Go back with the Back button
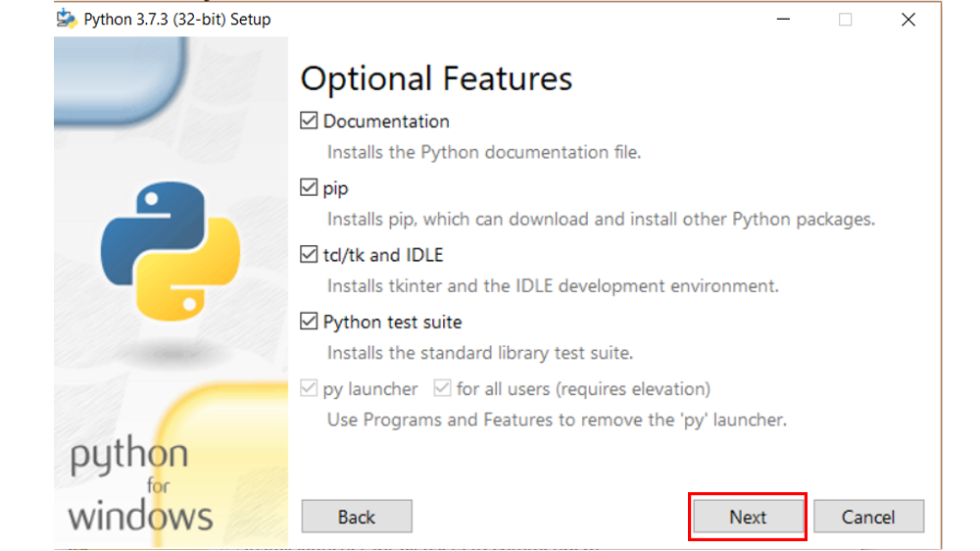980x551 pixels. coord(357,517)
